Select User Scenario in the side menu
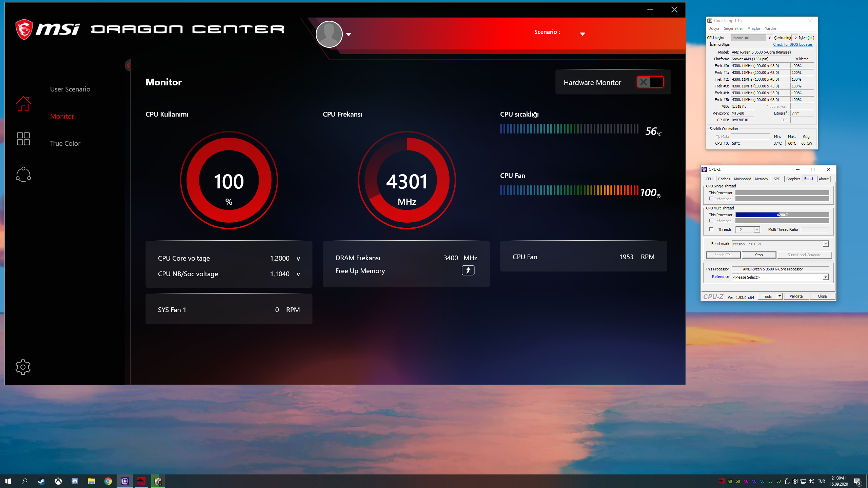Image resolution: width=868 pixels, height=488 pixels. click(x=70, y=89)
